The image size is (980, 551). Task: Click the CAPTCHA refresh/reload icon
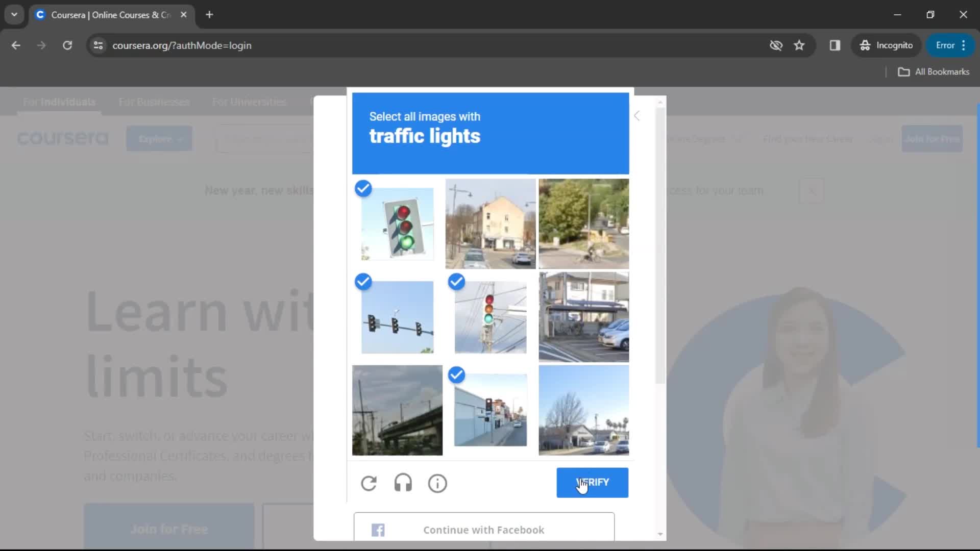pyautogui.click(x=369, y=483)
